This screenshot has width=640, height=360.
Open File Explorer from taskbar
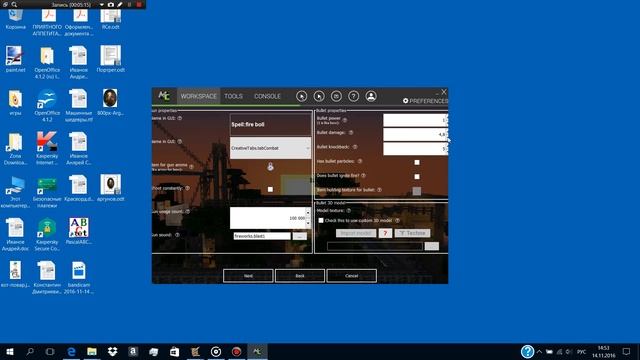92,351
